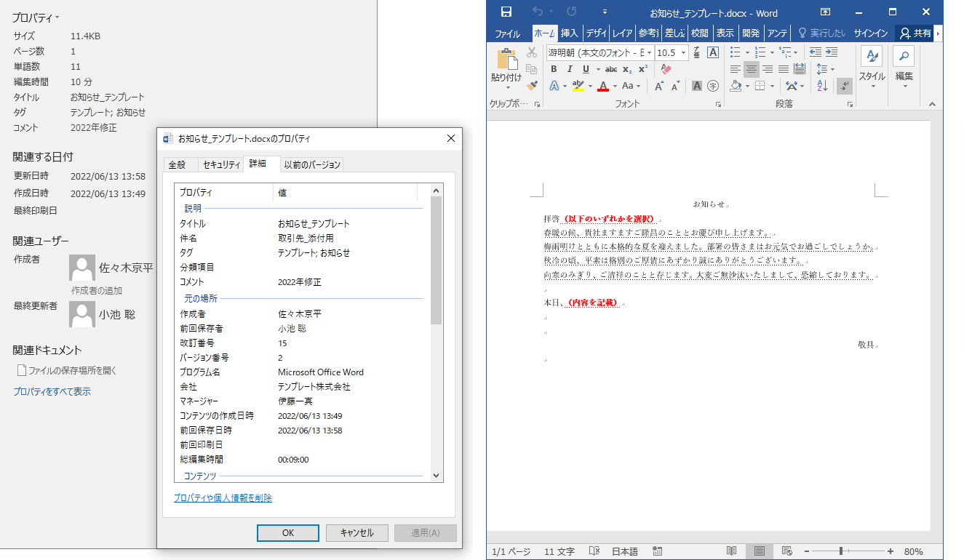Expand the プロパティ dropdown heading
Viewport: 964px width, 560px height.
(36, 17)
